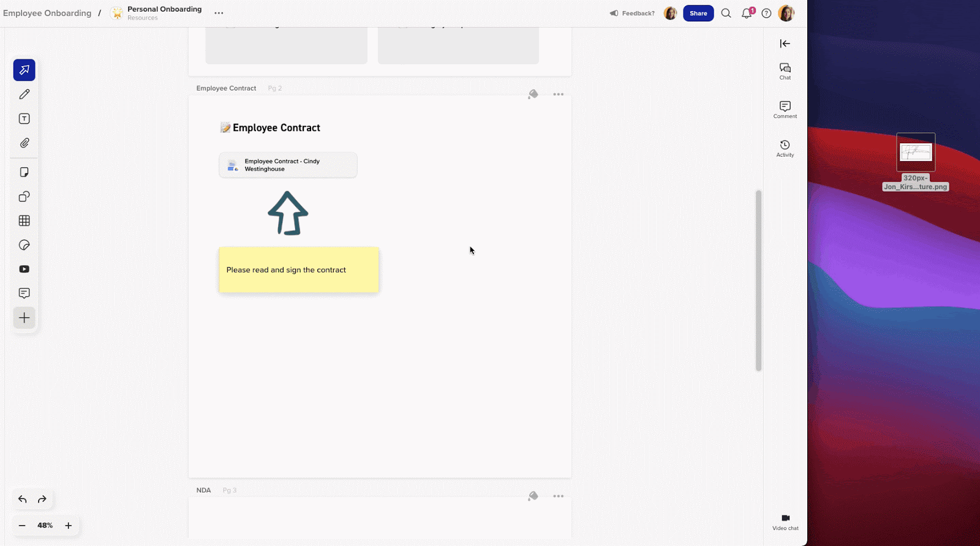Open Employee Contract page options menu
The image size is (980, 546).
(558, 94)
